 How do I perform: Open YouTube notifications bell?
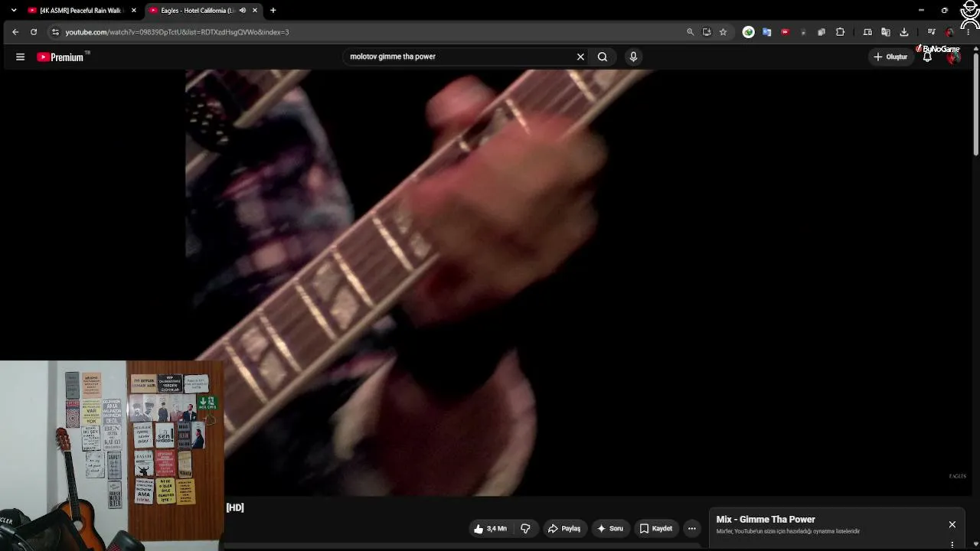tap(927, 57)
